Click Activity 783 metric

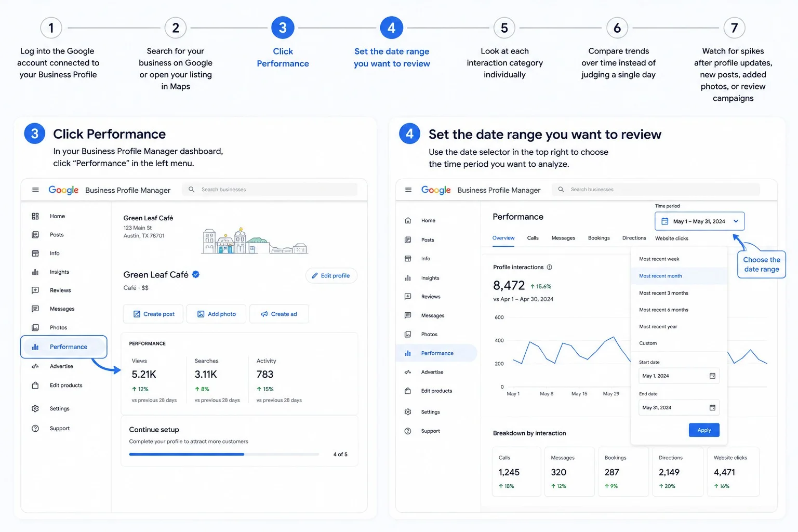click(279, 381)
